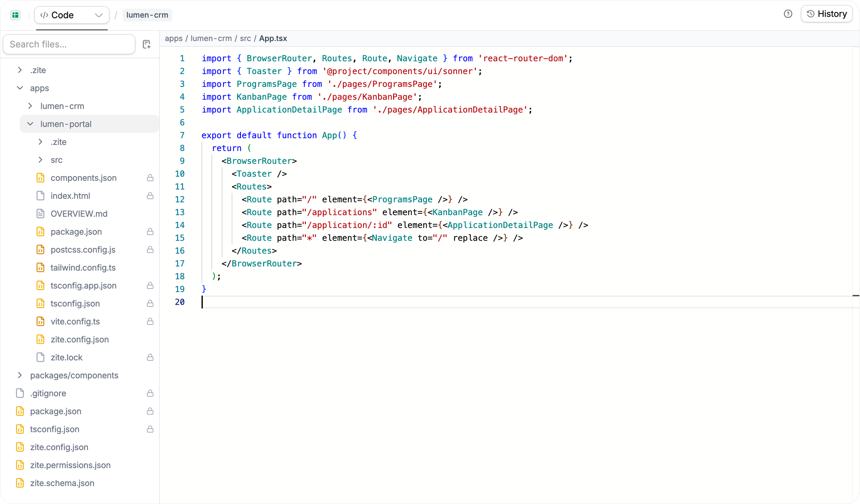Open root zite.config.json file
The image size is (860, 504).
point(59,447)
